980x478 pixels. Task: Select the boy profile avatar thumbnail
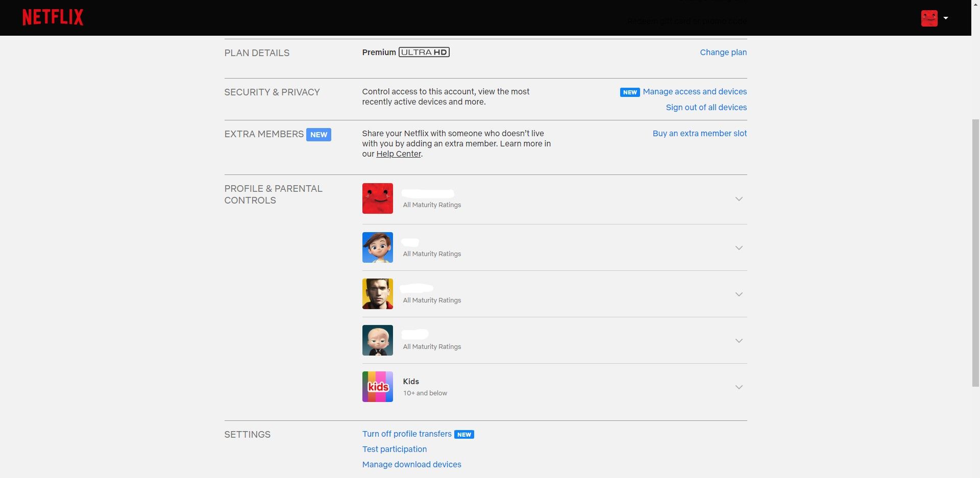point(377,247)
